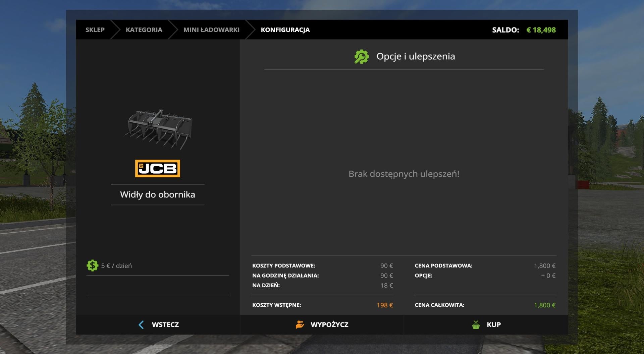Image resolution: width=644 pixels, height=354 pixels.
Task: Click the CENA CAŁKOWITA: label
Action: (x=439, y=305)
